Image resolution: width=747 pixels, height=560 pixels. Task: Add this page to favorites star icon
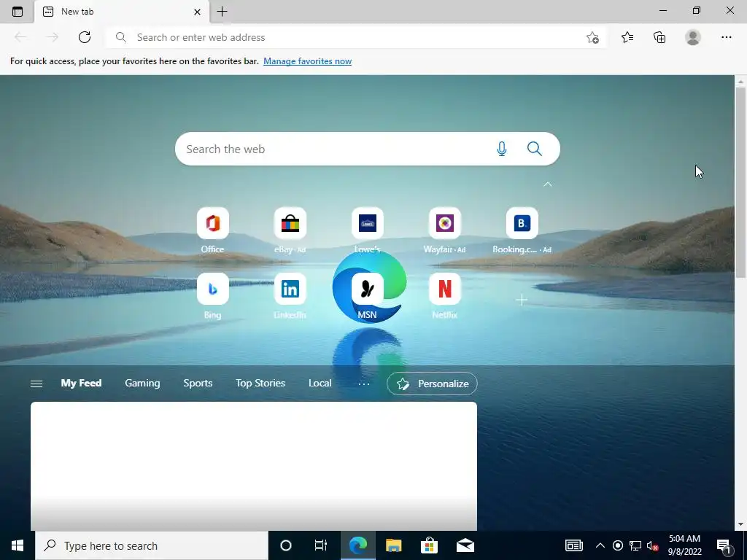592,37
